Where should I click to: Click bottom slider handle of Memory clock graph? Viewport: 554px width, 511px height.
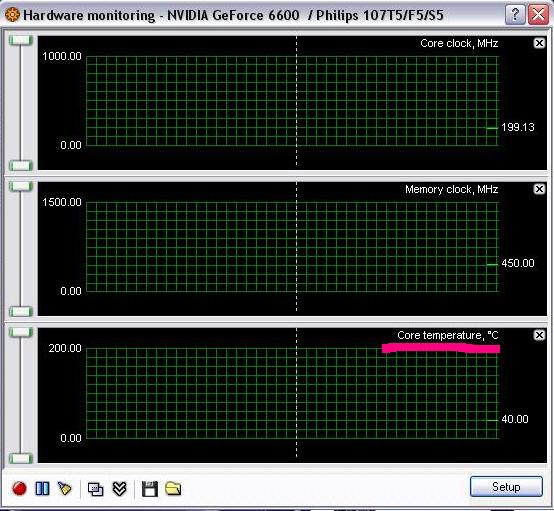(21, 312)
